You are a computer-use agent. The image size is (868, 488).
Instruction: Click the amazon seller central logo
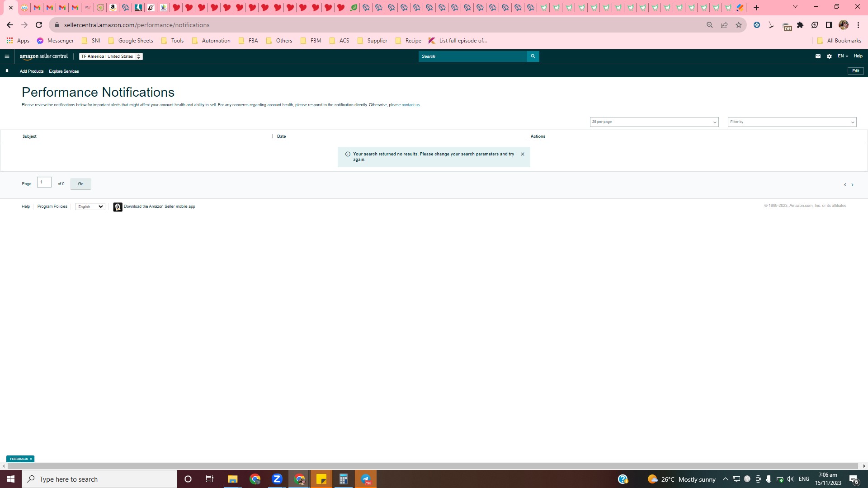44,56
